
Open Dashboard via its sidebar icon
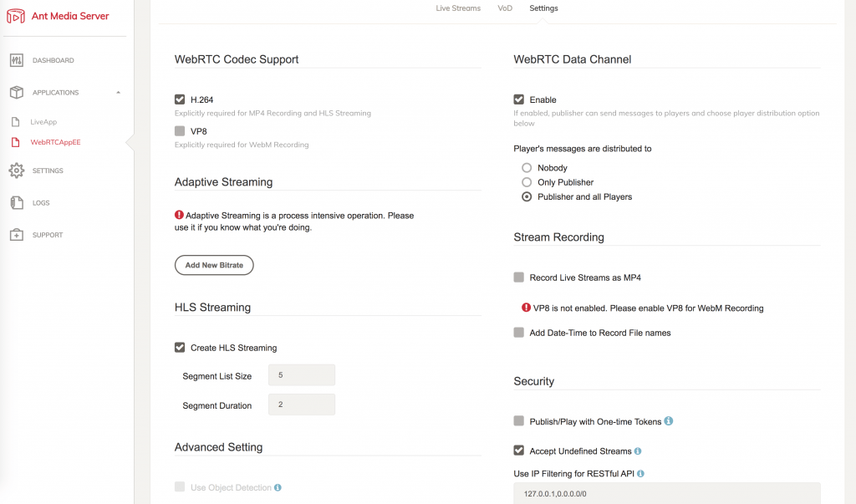coord(16,61)
